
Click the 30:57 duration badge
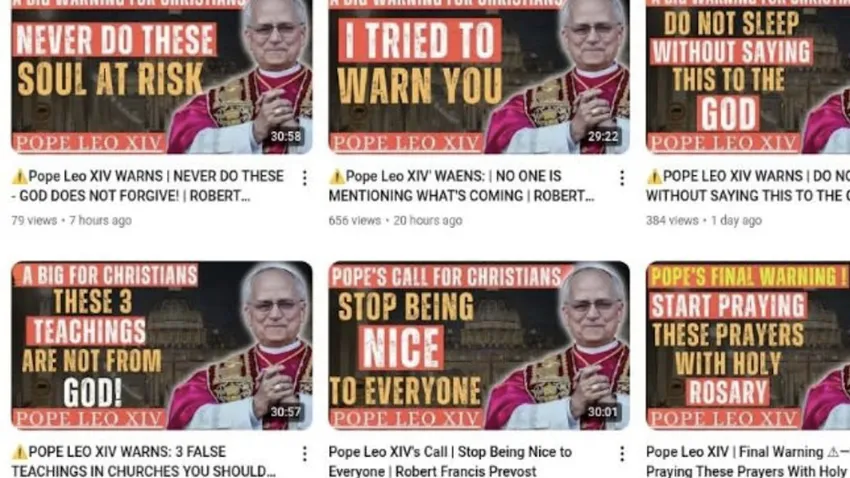(x=286, y=412)
